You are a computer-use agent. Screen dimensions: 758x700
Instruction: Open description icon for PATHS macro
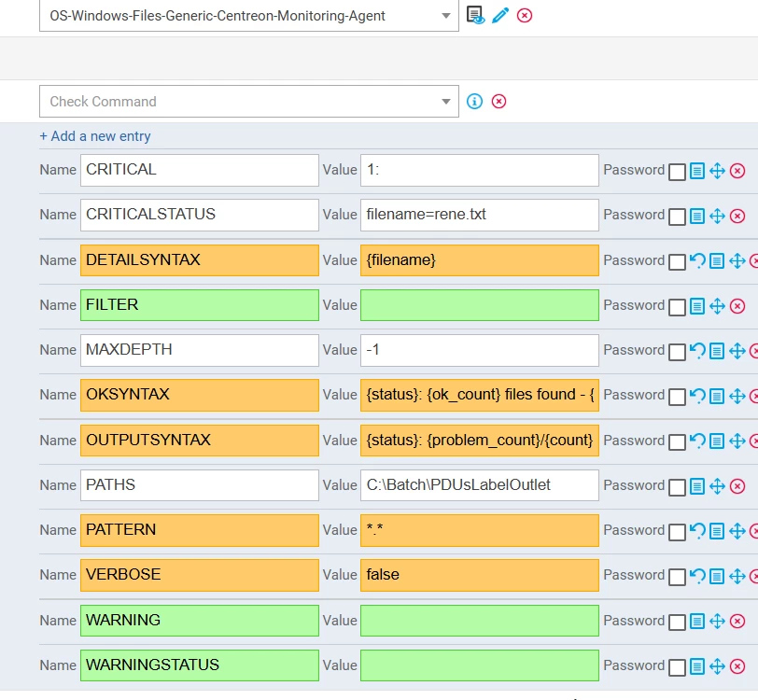click(697, 486)
